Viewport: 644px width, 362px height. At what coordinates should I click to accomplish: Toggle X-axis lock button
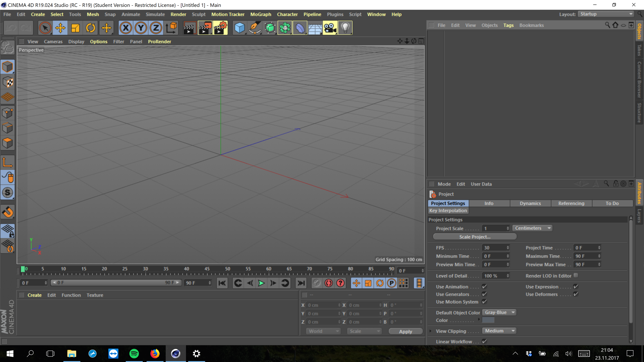[x=126, y=28]
